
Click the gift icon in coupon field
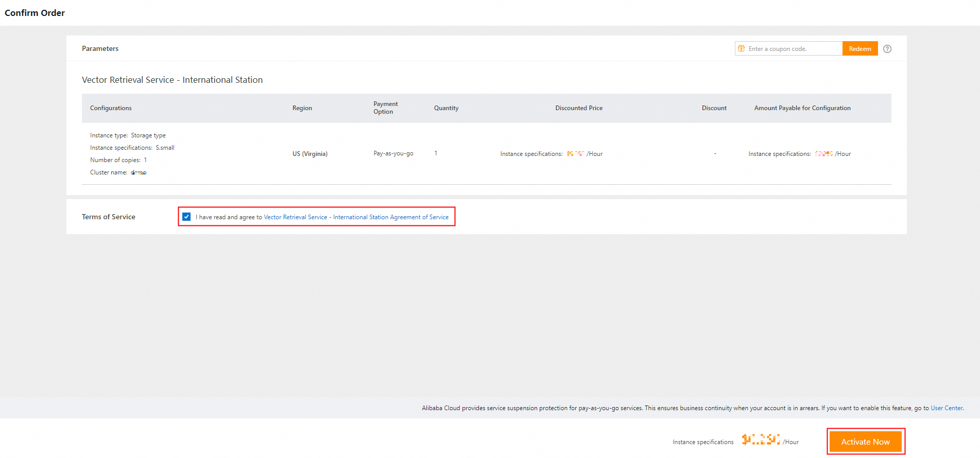click(741, 48)
